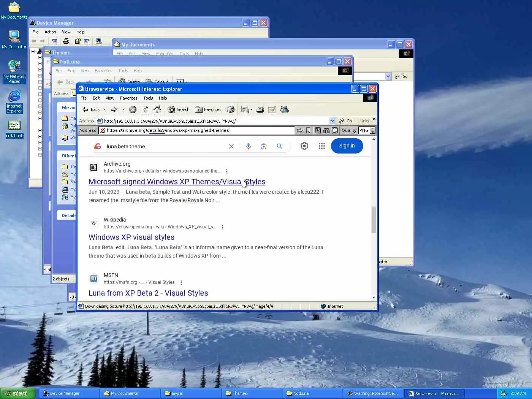Click the IE Search toolbar button
The width and height of the screenshot is (532, 399).
click(179, 109)
